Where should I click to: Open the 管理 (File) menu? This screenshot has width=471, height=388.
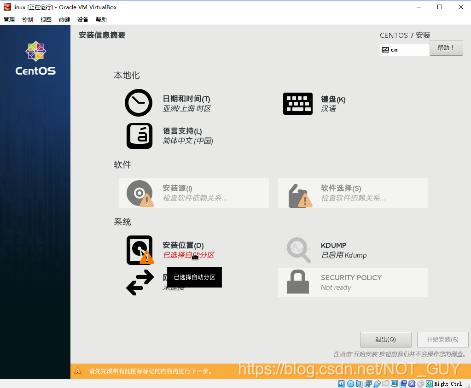click(x=9, y=19)
